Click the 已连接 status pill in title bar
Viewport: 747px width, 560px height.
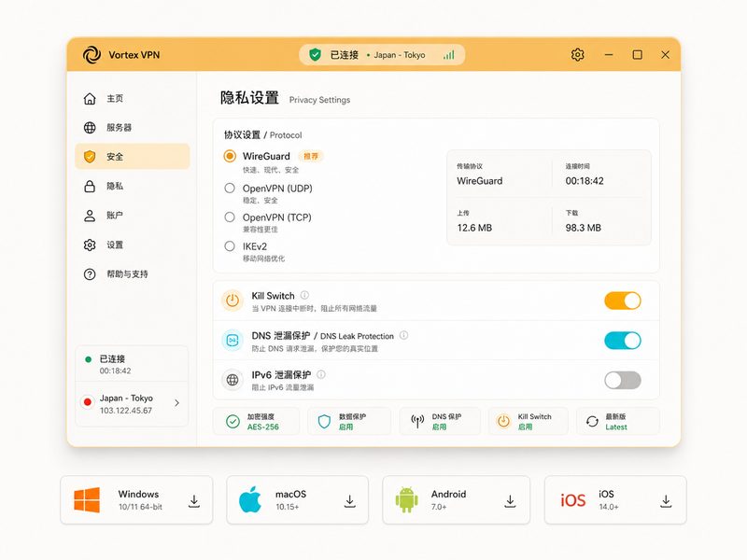pyautogui.click(x=382, y=55)
